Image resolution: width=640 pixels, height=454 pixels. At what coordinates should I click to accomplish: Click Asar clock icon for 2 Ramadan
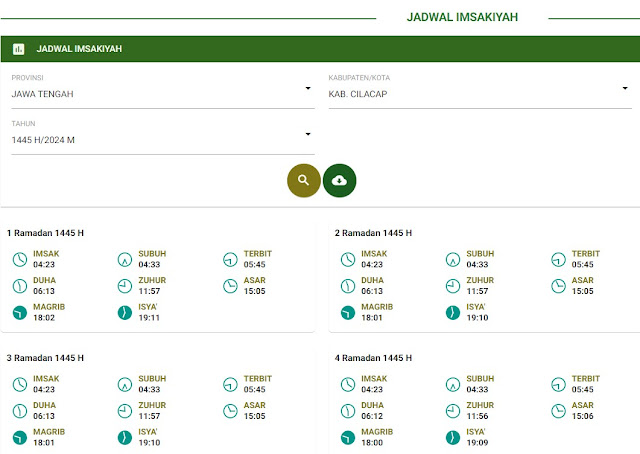click(x=558, y=286)
